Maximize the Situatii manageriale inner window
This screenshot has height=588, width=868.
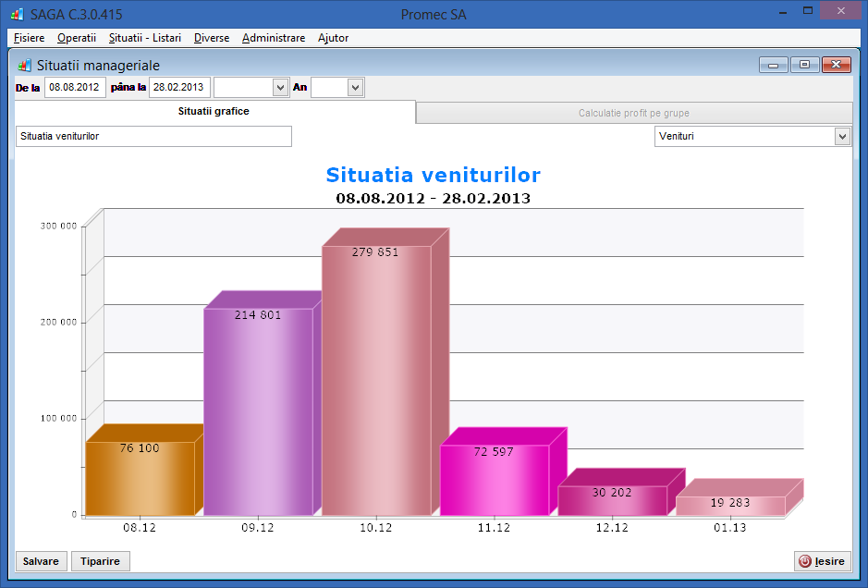pos(804,65)
